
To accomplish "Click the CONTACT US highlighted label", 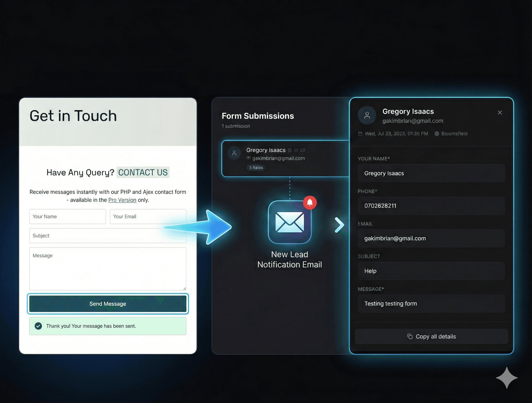I will (143, 172).
